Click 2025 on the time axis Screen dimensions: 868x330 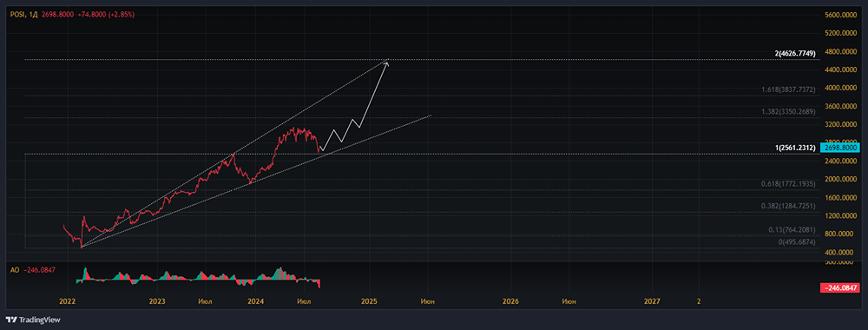click(x=369, y=301)
